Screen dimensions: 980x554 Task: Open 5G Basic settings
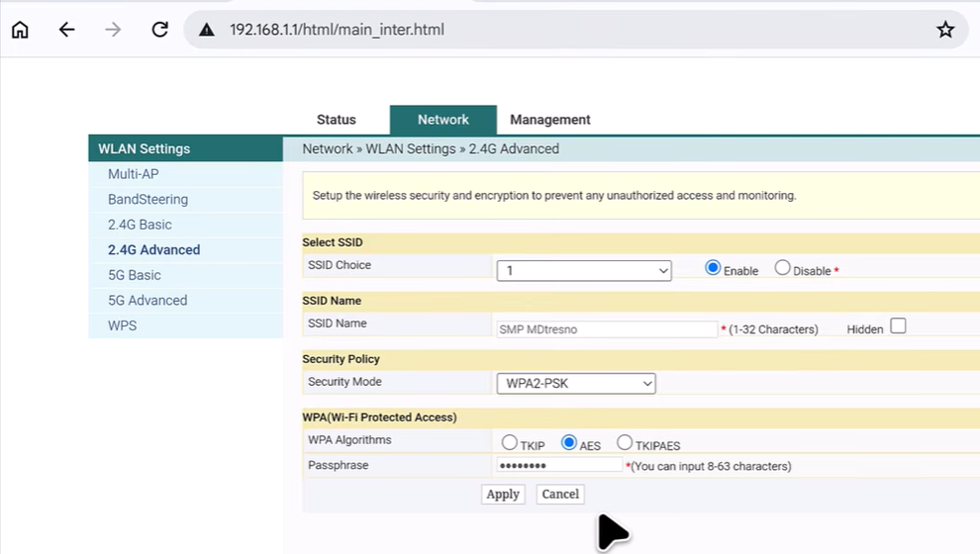pyautogui.click(x=135, y=275)
